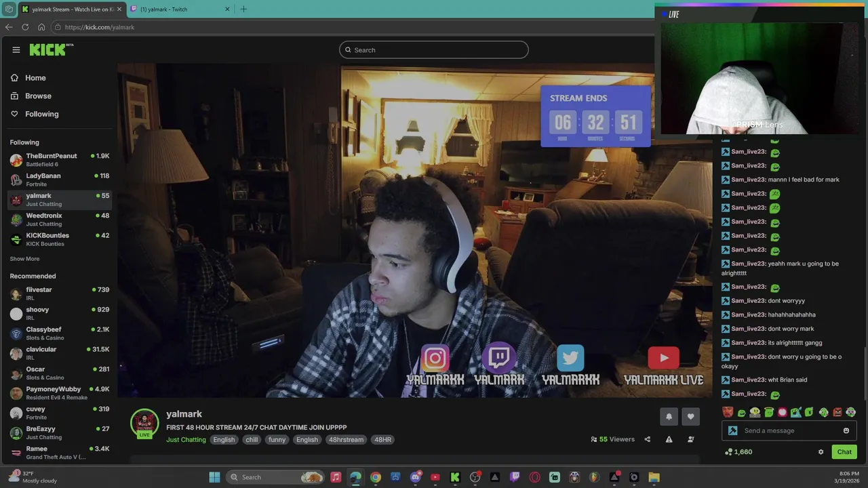This screenshot has height=488, width=868.
Task: Click the 1,660 channel points
Action: coord(738,452)
